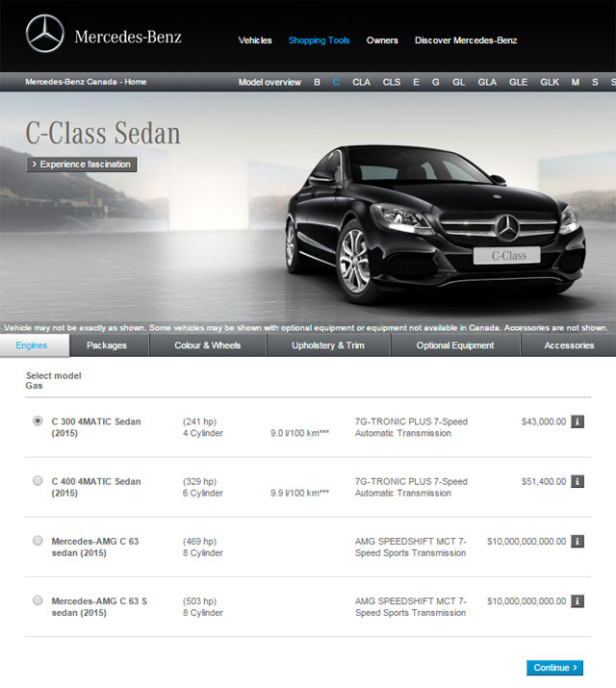Switch to the Packages tab

click(x=110, y=345)
